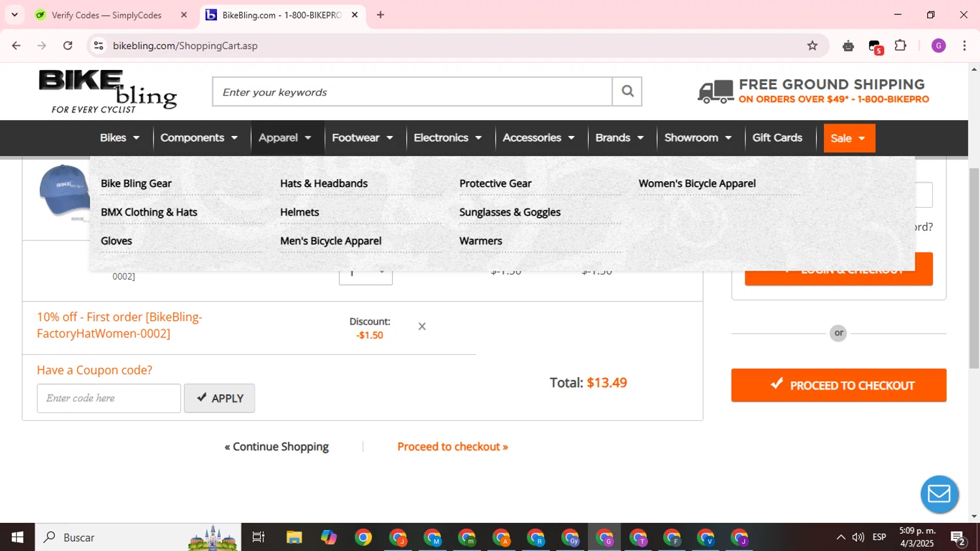Click the extension icon with red badge
The width and height of the screenshot is (980, 551).
(875, 46)
